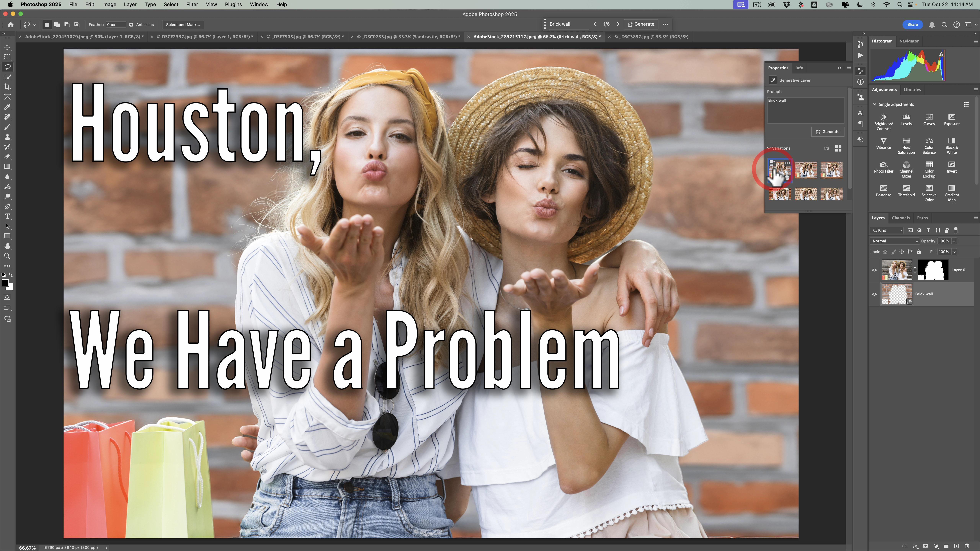Hide the Brick wall layer
The image size is (980, 551).
point(874,294)
